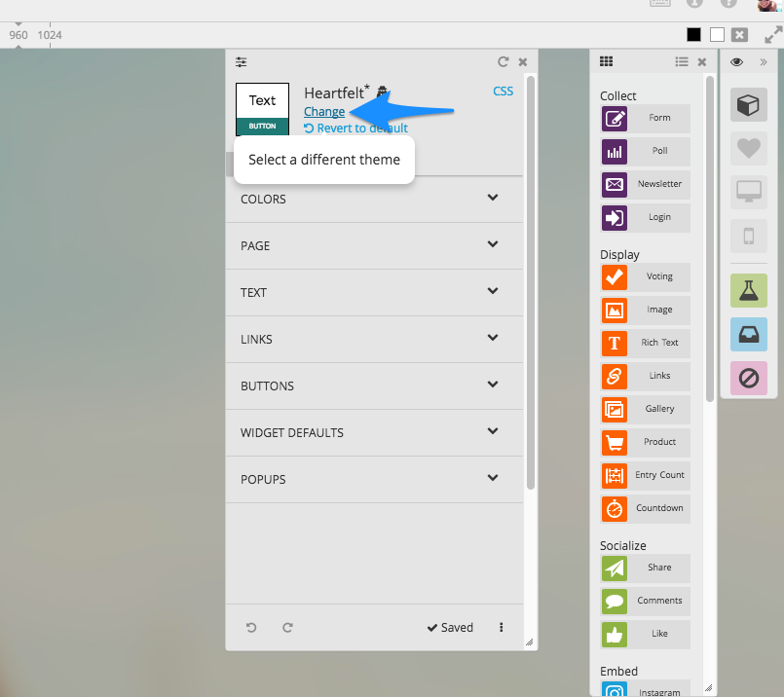784x697 pixels.
Task: Add the Poll widget
Action: [x=645, y=152]
